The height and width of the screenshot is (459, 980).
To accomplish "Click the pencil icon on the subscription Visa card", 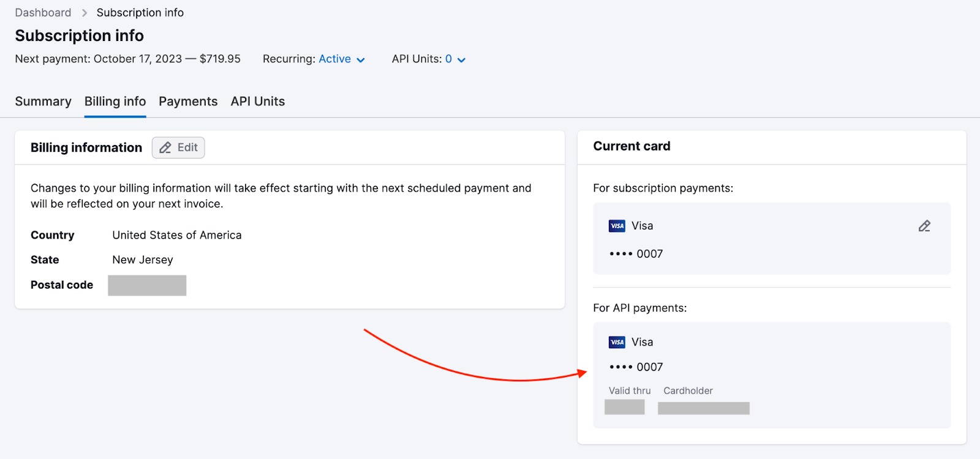I will (x=924, y=226).
